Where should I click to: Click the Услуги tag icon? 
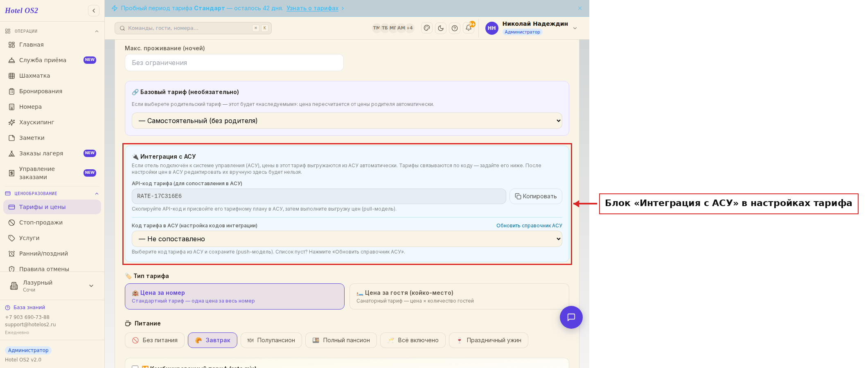pos(12,238)
